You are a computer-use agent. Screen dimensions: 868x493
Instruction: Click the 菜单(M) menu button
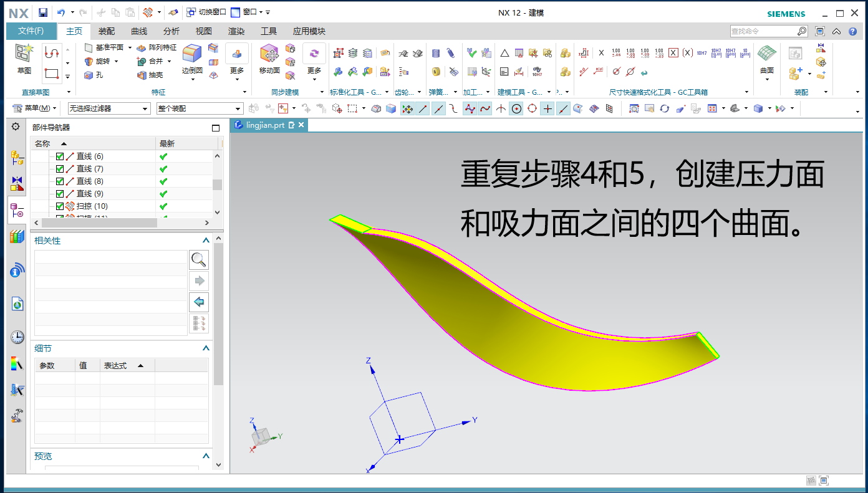[36, 108]
